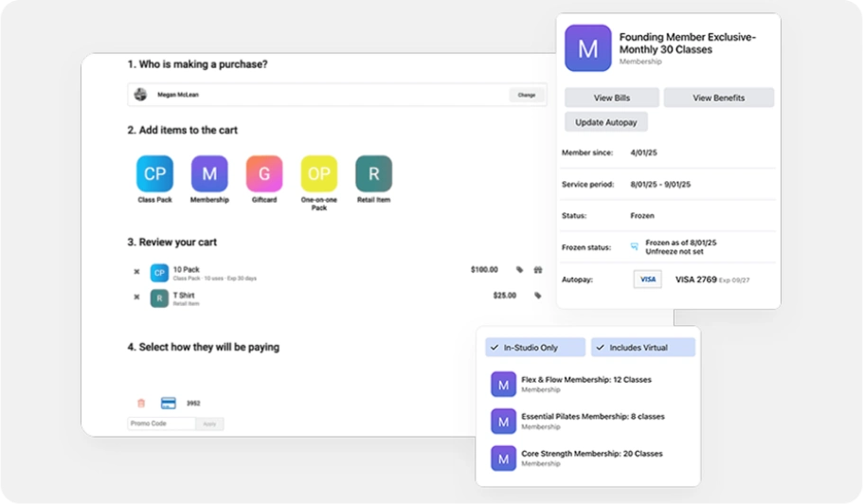Image resolution: width=863 pixels, height=504 pixels.
Task: Click the Founding Member membership M icon
Action: click(x=588, y=48)
